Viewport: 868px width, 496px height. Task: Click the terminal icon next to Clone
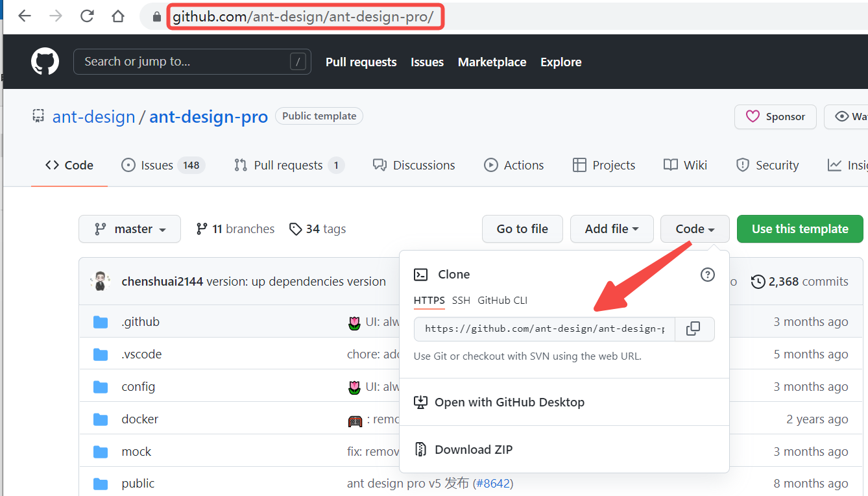pos(421,275)
